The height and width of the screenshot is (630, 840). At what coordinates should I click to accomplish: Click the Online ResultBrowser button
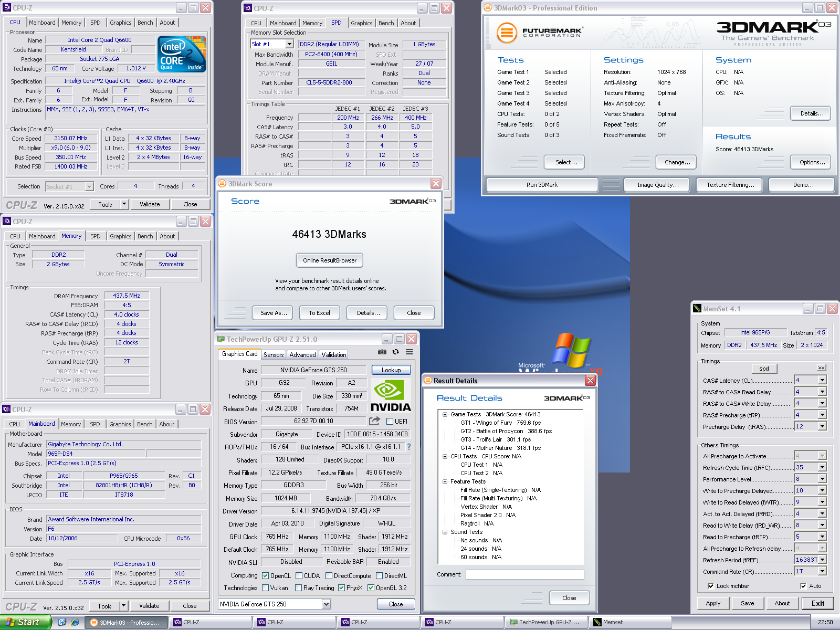click(329, 260)
